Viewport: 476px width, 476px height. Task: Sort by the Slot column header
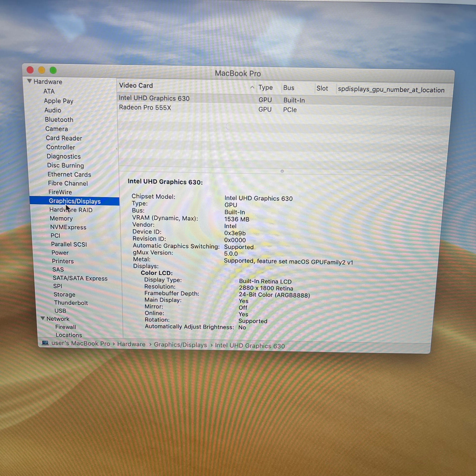(x=322, y=89)
